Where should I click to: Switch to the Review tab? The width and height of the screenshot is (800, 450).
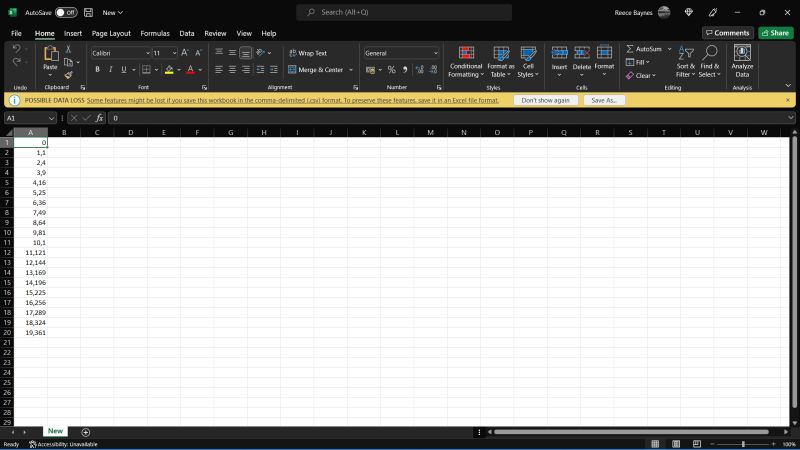[215, 33]
